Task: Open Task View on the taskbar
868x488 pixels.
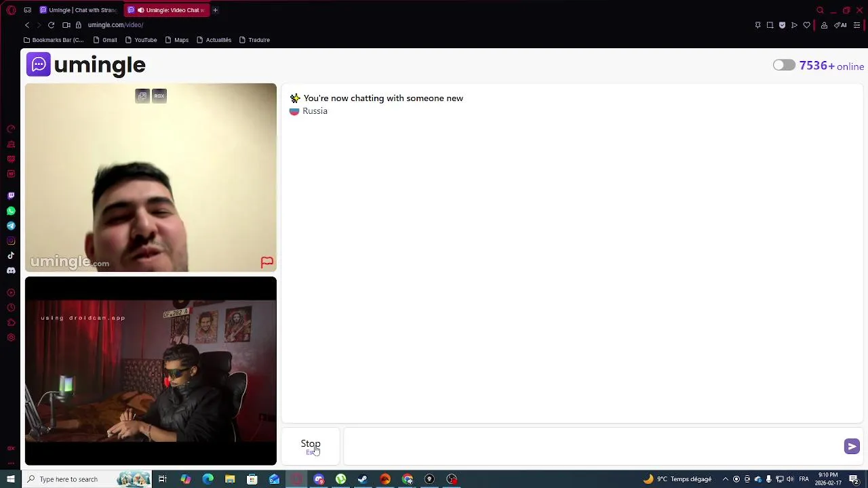Action: [x=163, y=479]
